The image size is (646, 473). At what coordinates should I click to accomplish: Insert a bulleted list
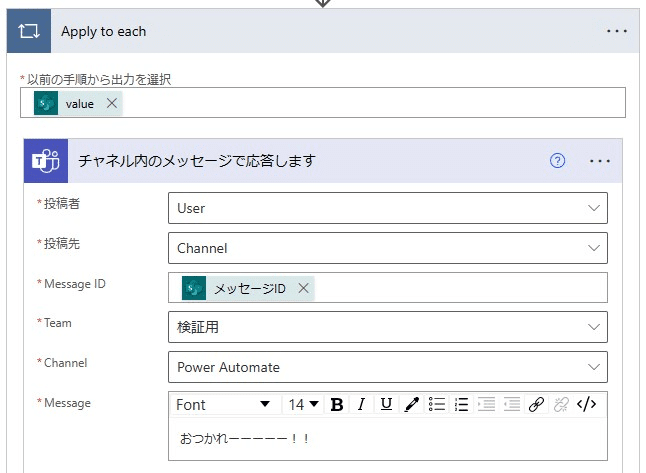point(436,404)
